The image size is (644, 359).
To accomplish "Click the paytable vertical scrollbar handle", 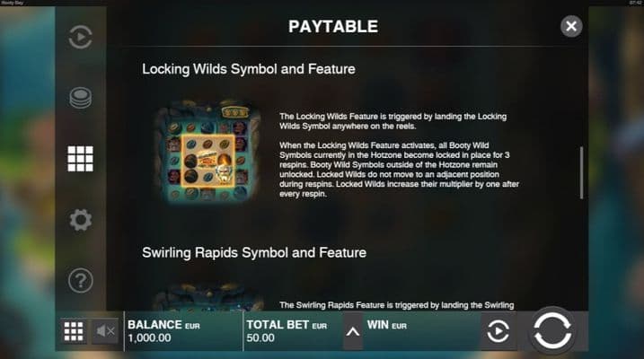I will [x=581, y=172].
